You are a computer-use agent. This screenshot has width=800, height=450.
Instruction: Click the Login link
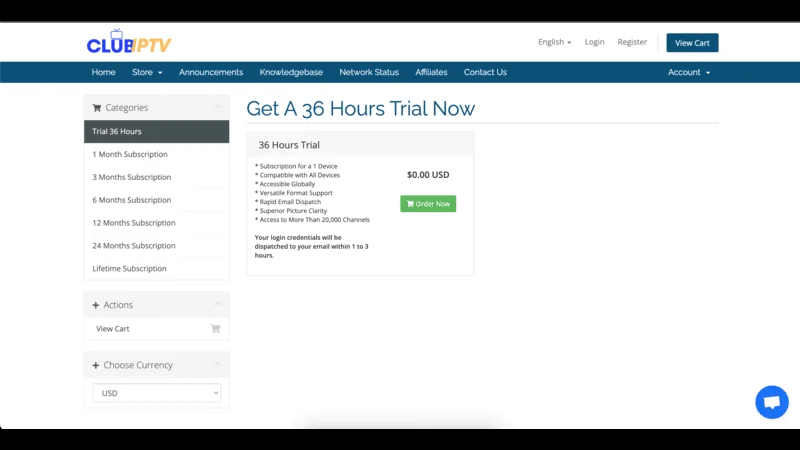(595, 42)
